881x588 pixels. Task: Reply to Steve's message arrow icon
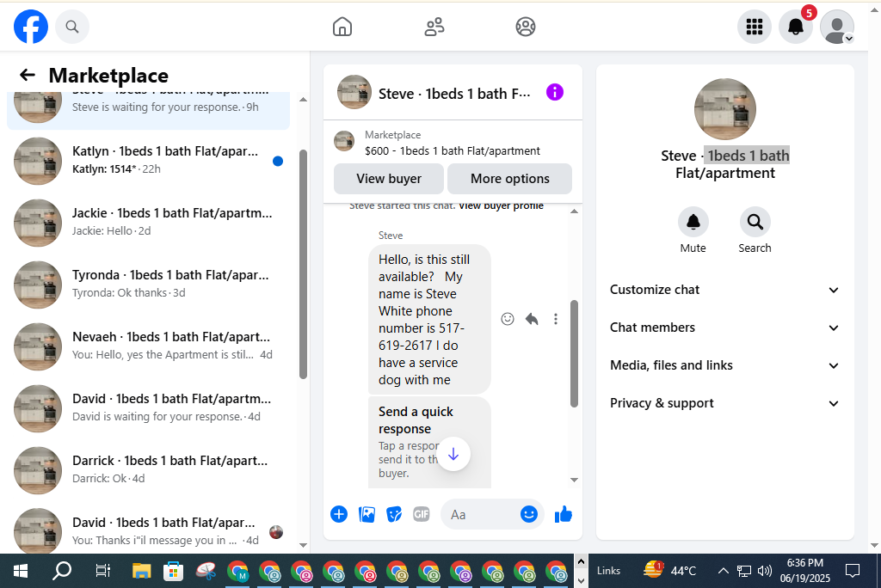click(x=532, y=319)
